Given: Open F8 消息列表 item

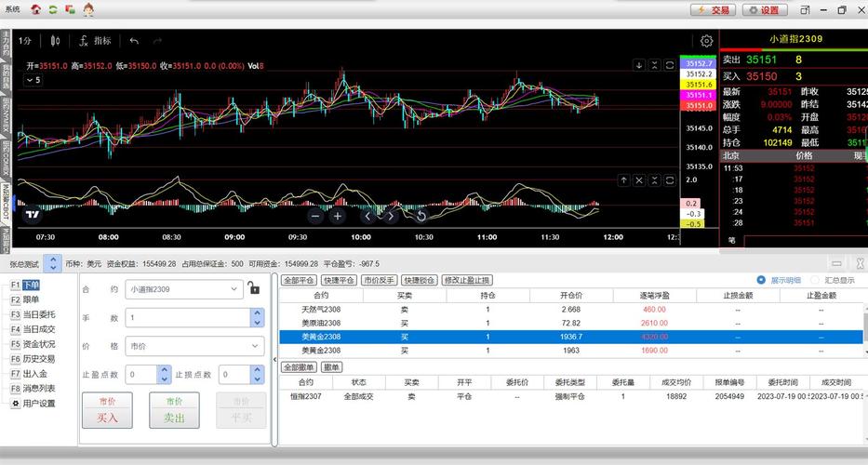Looking at the screenshot, I should click(x=33, y=389).
